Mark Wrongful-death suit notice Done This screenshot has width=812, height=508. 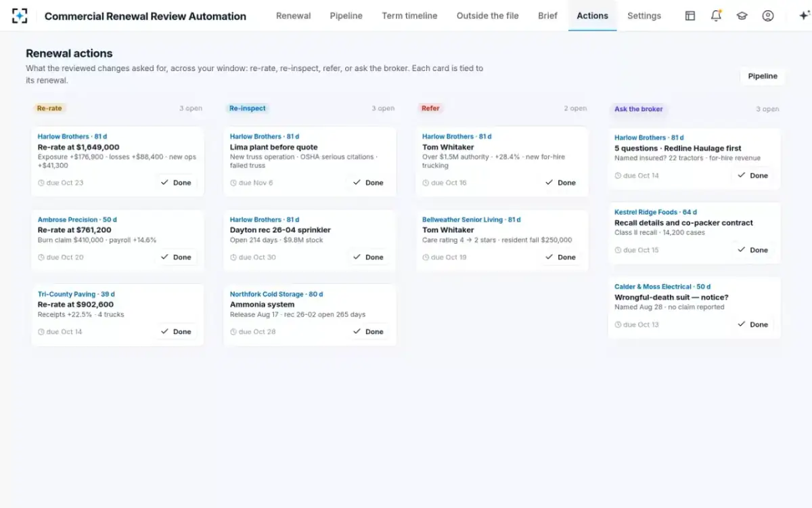click(752, 324)
